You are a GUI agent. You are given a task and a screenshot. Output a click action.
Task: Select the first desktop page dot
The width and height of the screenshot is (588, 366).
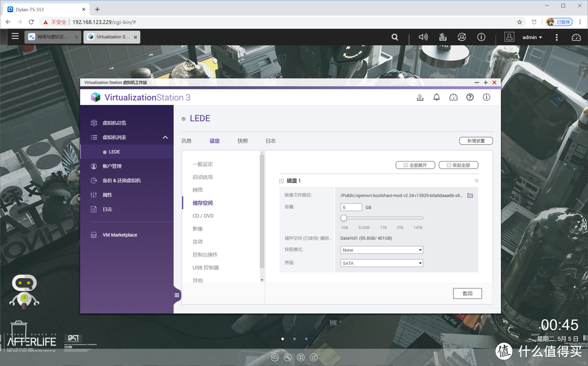tap(283, 339)
